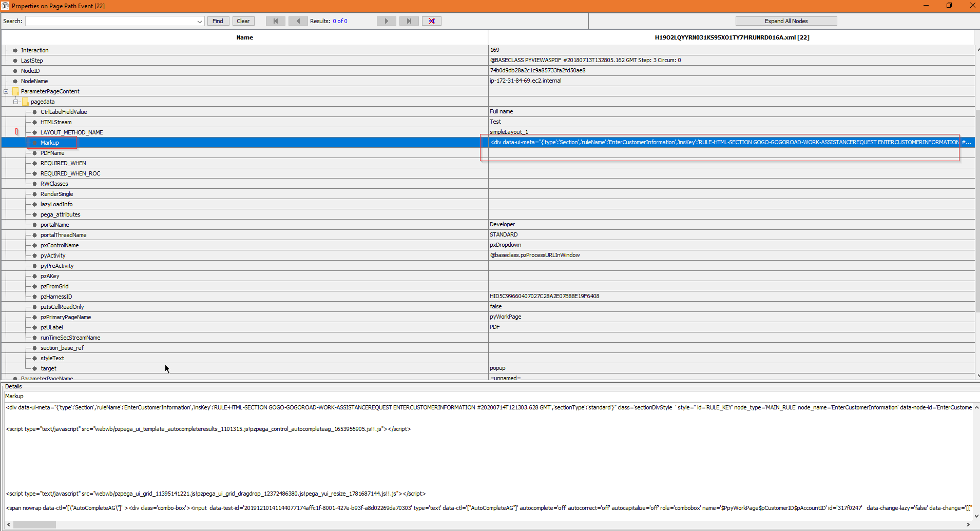Open the Search field dropdown arrow

click(x=200, y=22)
